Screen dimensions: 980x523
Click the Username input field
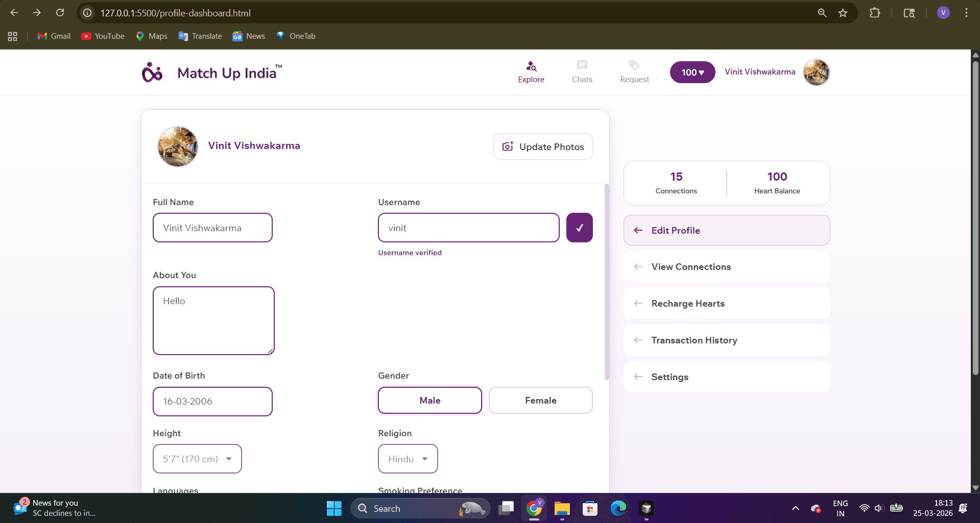[468, 228]
